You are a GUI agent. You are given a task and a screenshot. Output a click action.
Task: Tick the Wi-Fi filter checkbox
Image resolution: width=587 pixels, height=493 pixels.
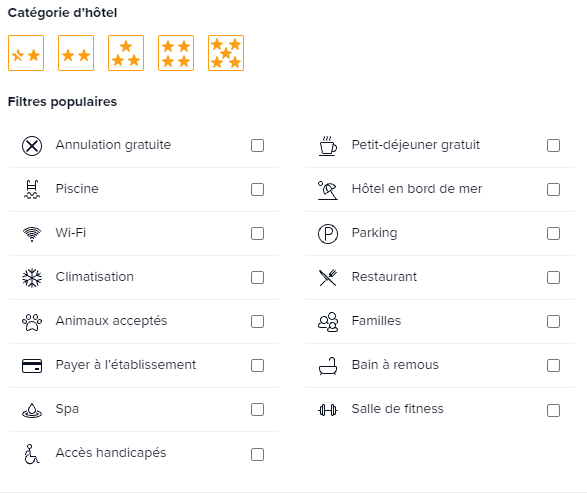(257, 233)
